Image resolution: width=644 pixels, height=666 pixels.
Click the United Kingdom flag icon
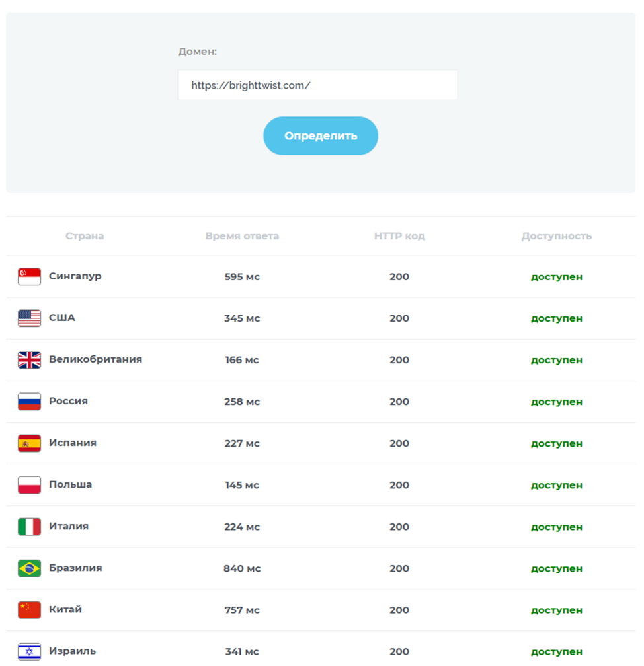point(29,360)
